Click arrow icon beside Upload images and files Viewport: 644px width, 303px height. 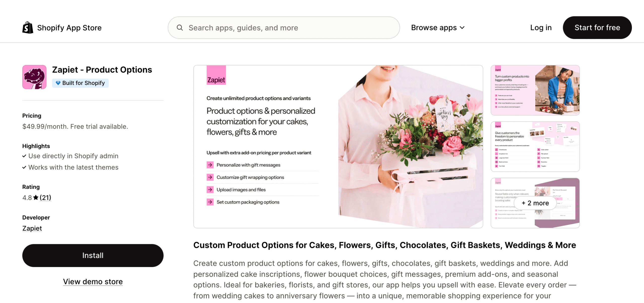point(210,190)
